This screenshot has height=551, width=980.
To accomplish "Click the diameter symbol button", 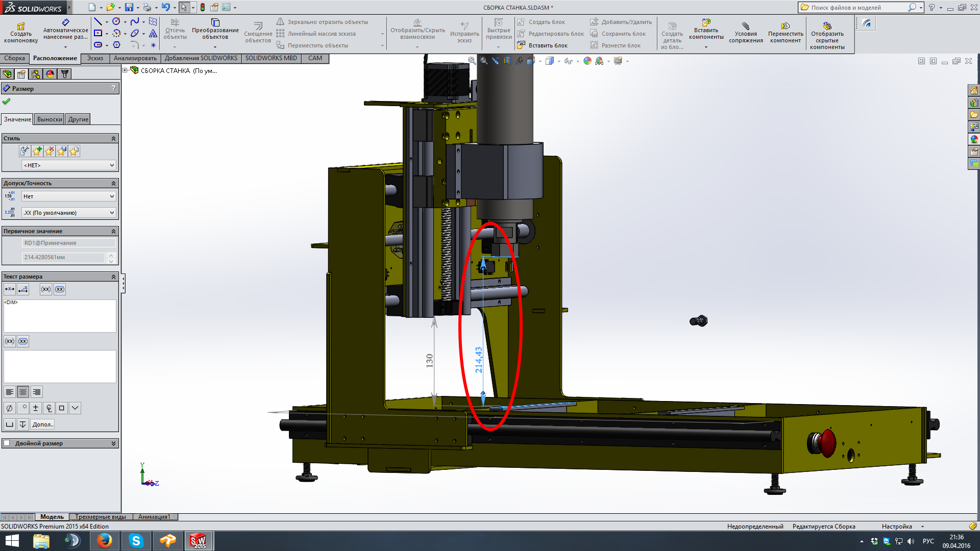I will [9, 408].
